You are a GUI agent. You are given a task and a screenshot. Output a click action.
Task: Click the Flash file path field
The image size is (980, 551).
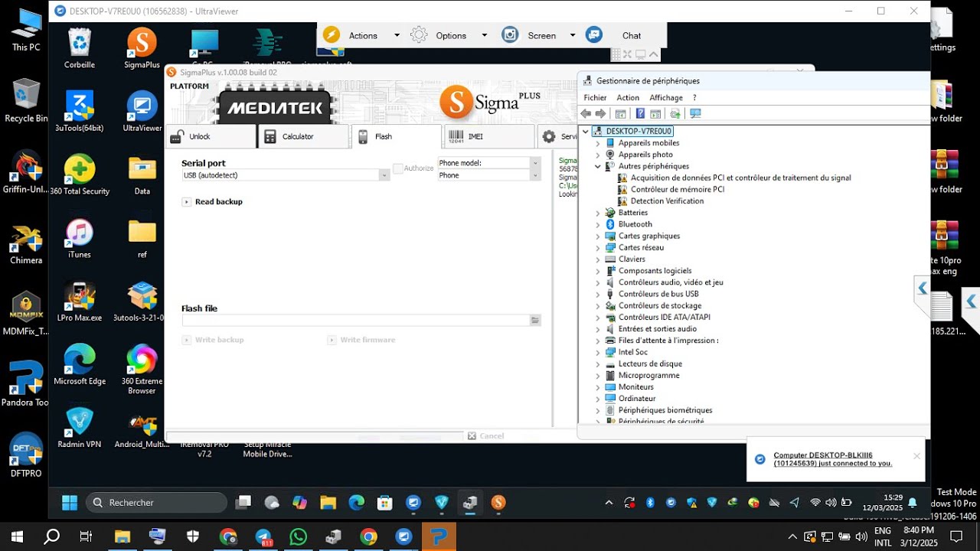tap(356, 321)
